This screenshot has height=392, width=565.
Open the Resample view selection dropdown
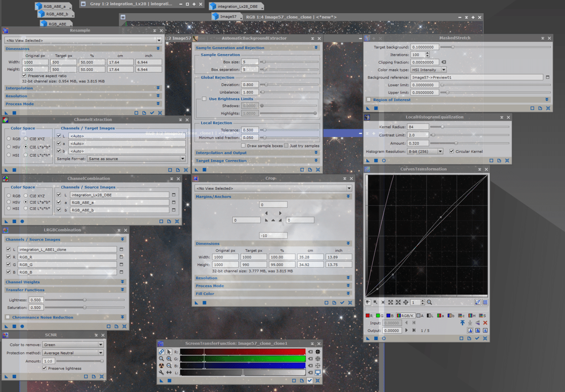[x=83, y=40]
